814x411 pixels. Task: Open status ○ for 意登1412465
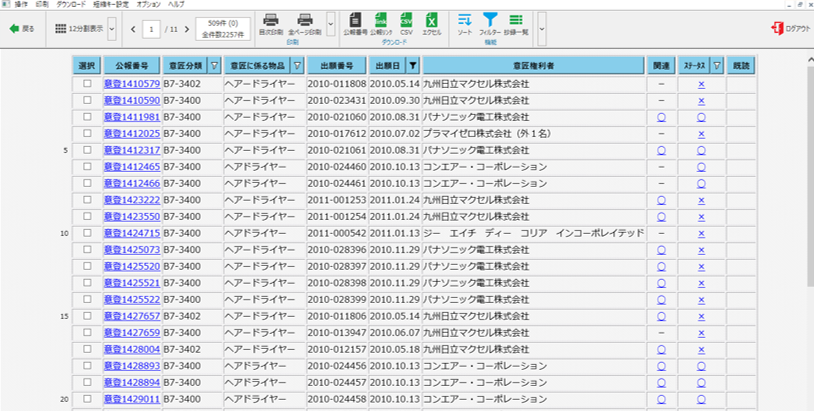tap(701, 167)
